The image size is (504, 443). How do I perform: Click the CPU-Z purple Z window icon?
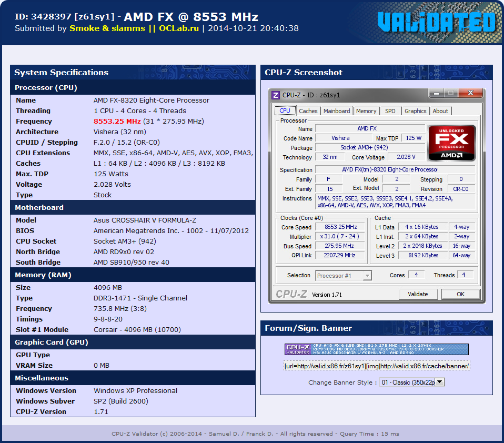(x=276, y=95)
